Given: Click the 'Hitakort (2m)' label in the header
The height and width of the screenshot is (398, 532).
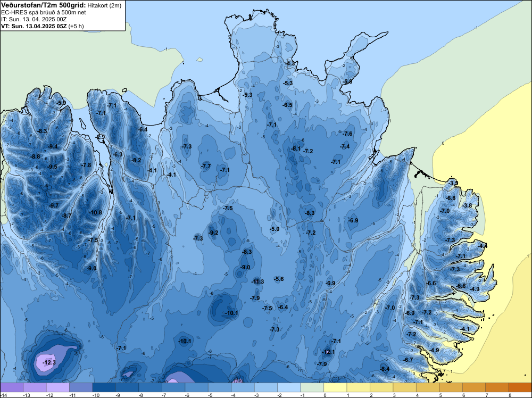Looking at the screenshot, I should 104,5.
